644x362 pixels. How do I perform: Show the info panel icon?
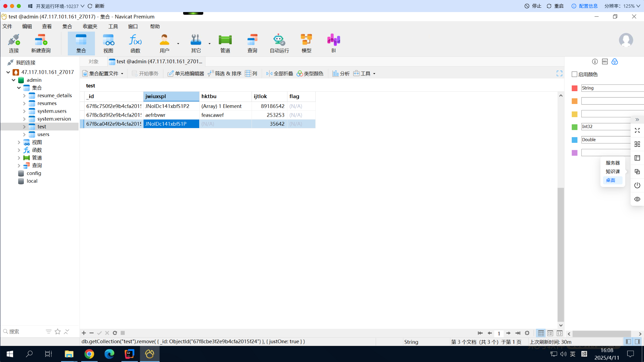coord(595,62)
